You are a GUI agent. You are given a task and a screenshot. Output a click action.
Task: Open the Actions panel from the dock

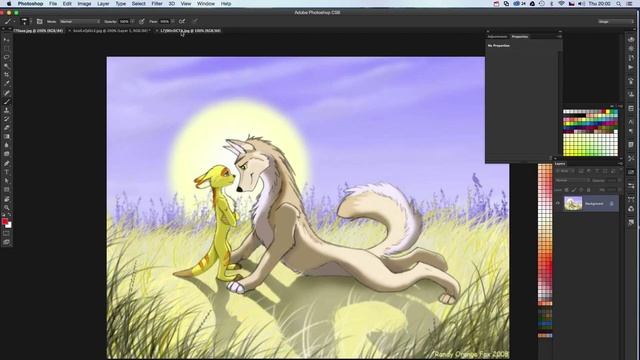click(x=631, y=67)
